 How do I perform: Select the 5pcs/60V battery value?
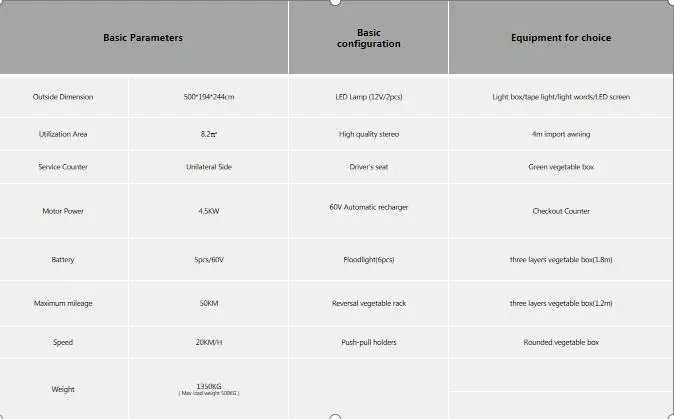coord(209,260)
